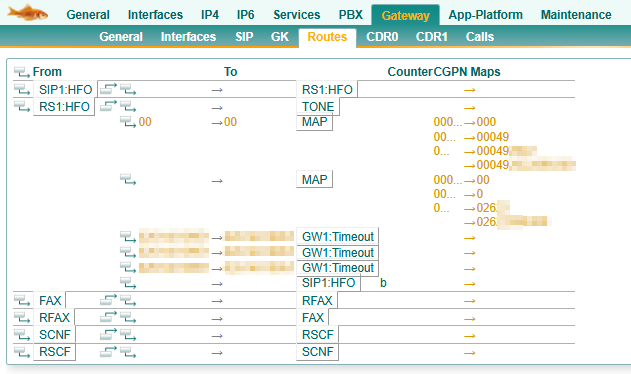Open the CDR1 sub-tab

431,37
